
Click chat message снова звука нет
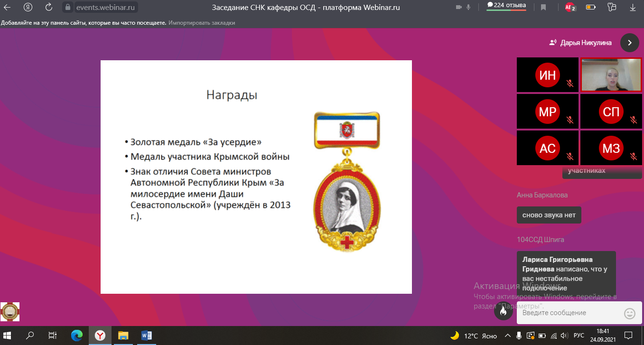point(549,215)
